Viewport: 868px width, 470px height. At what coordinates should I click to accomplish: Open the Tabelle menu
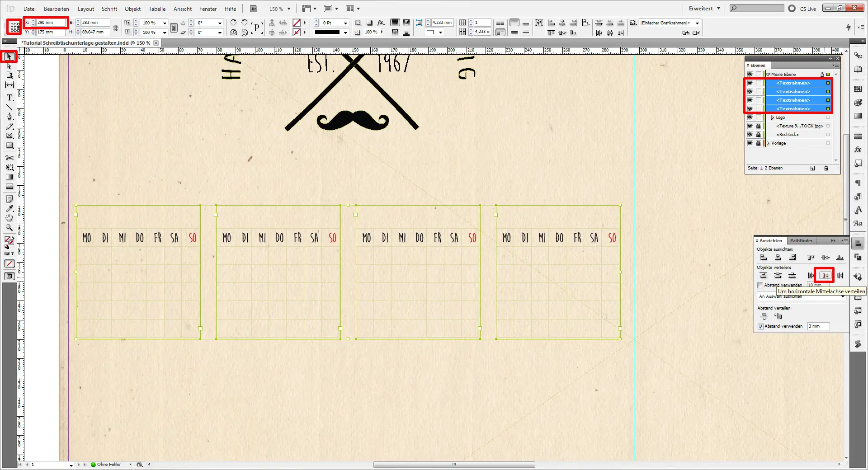157,9
